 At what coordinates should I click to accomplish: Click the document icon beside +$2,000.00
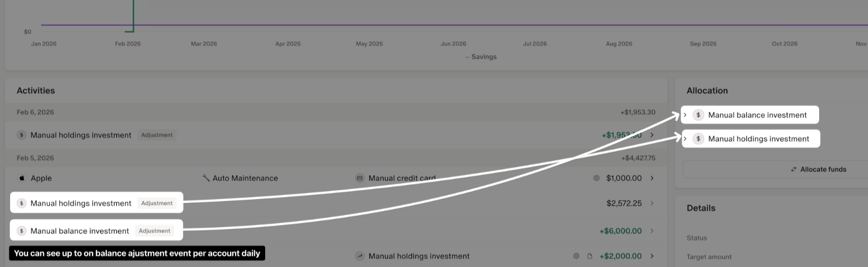[x=590, y=256]
